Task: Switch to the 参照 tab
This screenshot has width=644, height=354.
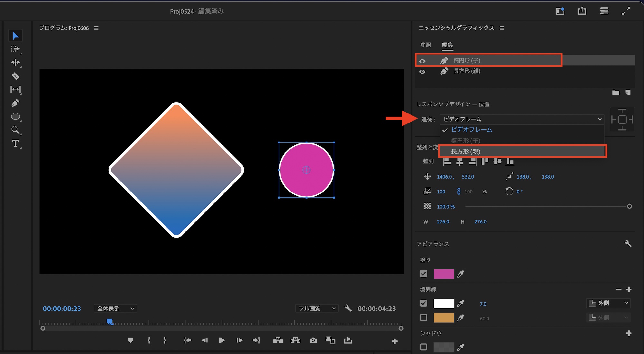Action: (x=425, y=45)
